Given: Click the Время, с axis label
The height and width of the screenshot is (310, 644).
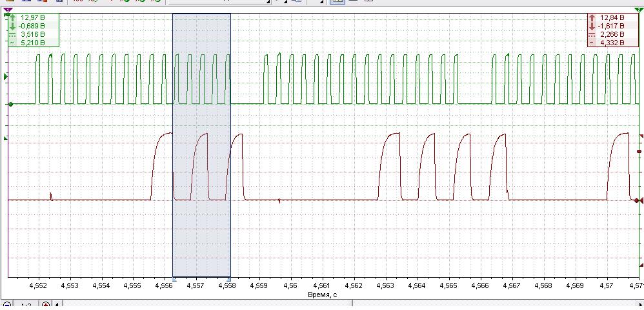Looking at the screenshot, I should click(x=323, y=294).
